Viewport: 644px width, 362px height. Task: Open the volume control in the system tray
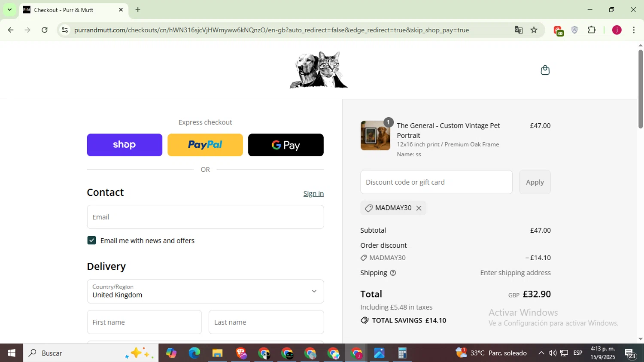coord(553,353)
